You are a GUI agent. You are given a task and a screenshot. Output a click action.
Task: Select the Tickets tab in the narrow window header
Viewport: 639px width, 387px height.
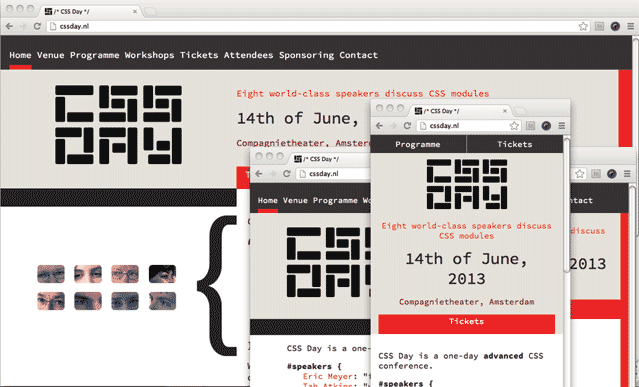tap(515, 144)
